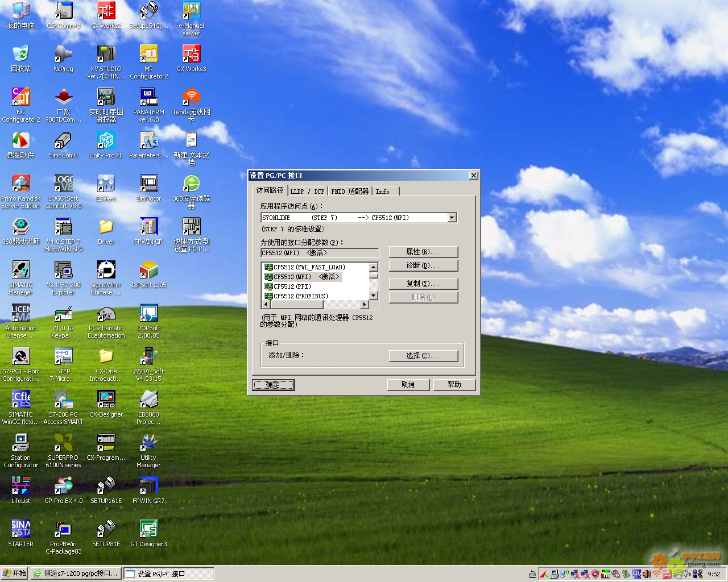Open the GX Works2 desktop icon
This screenshot has height=582, width=728.
tap(106, 15)
